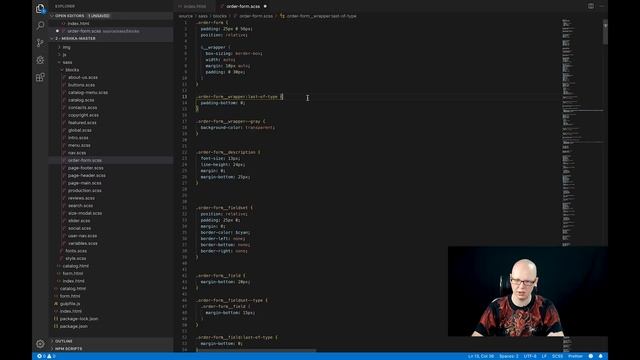The height and width of the screenshot is (360, 640).
Task: Click the UTF-8 encoding status entry
Action: click(530, 356)
